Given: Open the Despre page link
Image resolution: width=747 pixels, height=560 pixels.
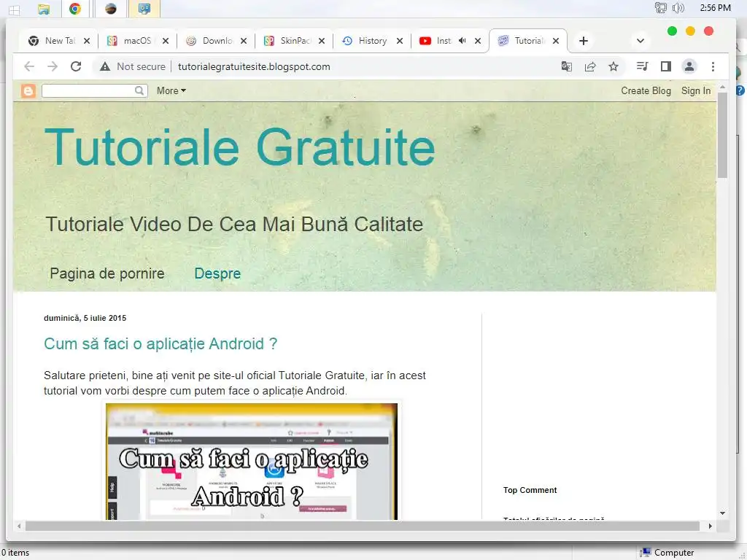Looking at the screenshot, I should [217, 273].
